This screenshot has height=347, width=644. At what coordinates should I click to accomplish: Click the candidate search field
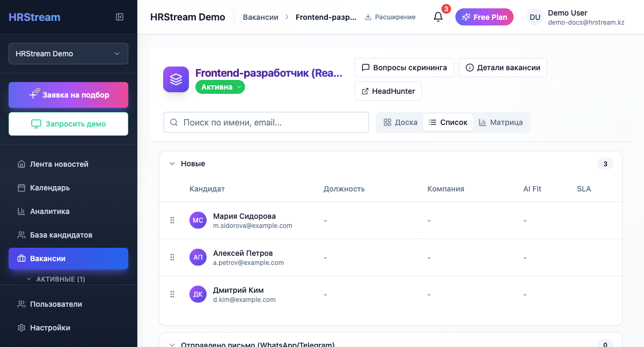(266, 122)
